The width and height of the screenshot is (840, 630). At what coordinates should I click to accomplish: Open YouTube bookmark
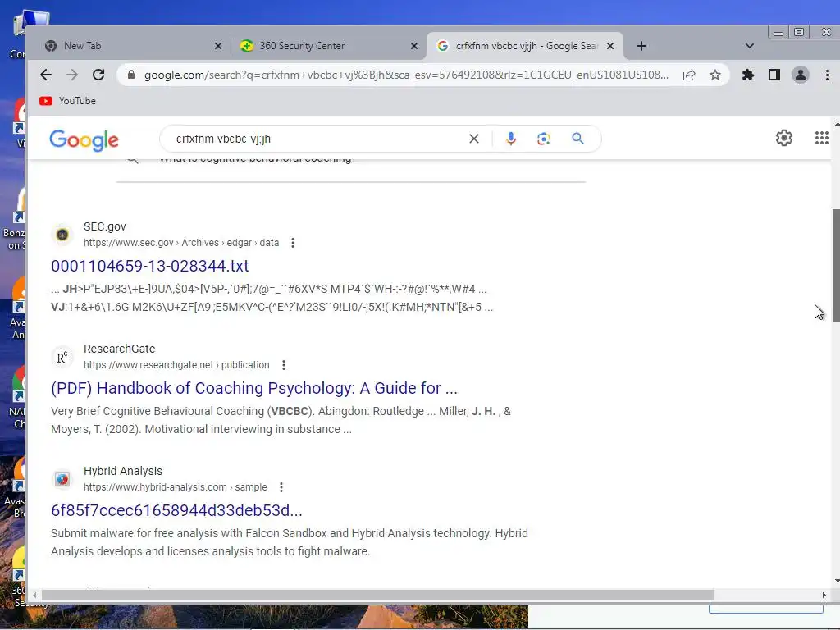(67, 101)
